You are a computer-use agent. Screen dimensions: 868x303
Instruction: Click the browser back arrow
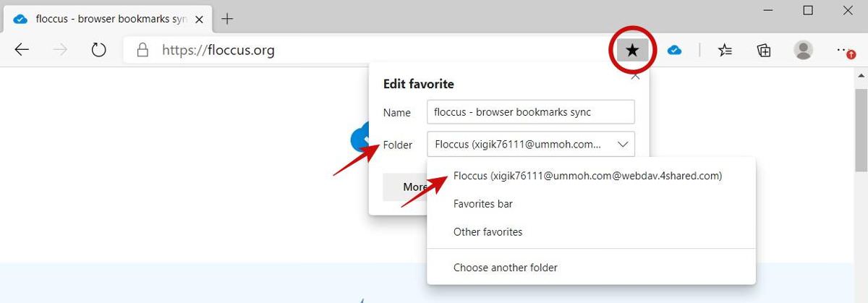(22, 50)
